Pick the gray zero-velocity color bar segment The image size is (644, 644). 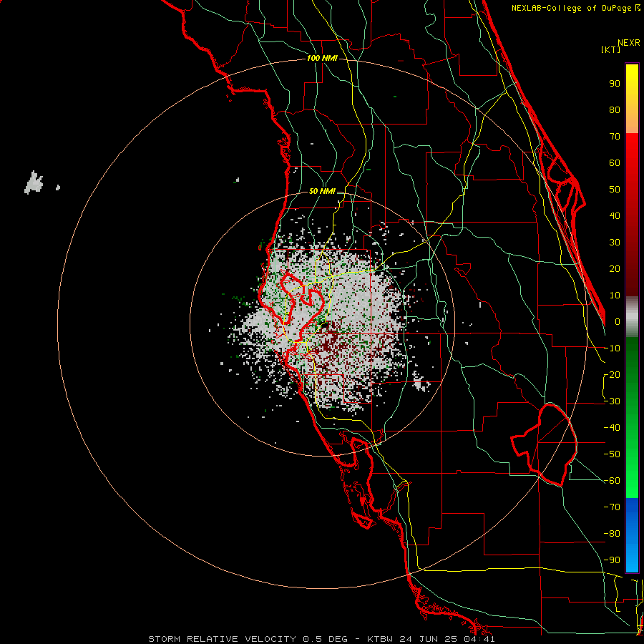632,317
